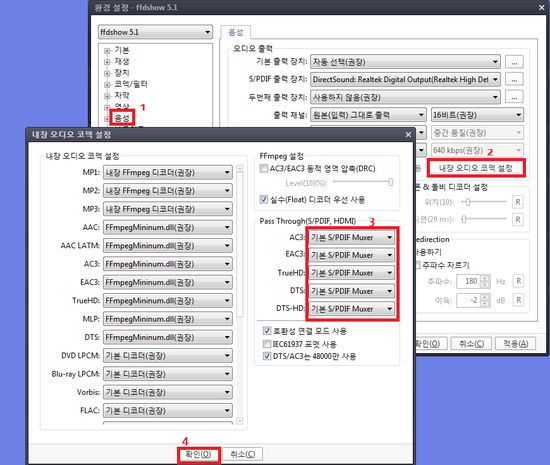Click the browse '...' button for 기본 출력 장치

point(514,62)
